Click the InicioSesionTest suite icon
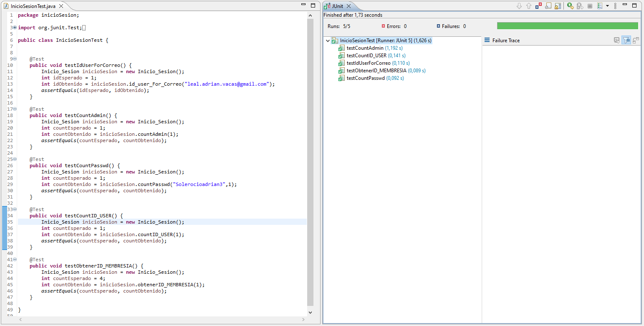This screenshot has height=326, width=644. pos(335,41)
